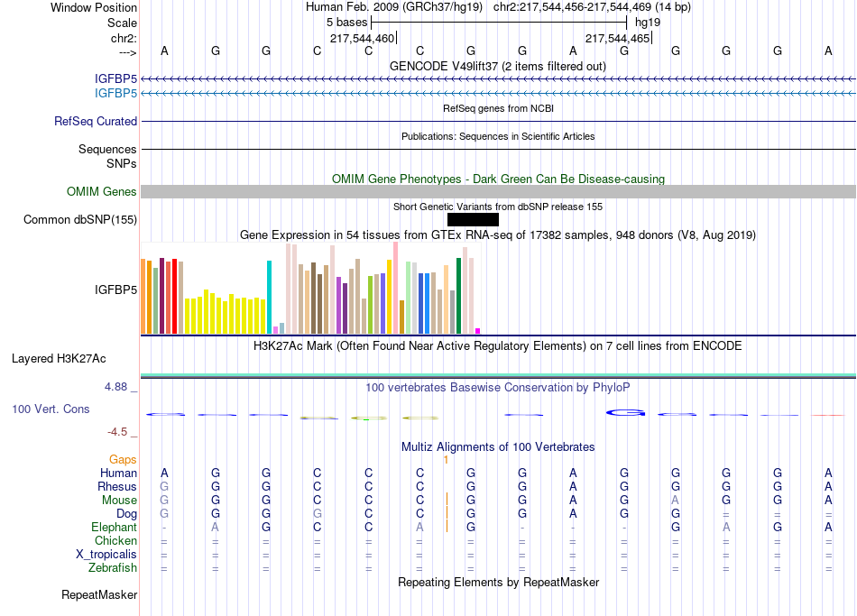Select the Human species row label

click(118, 473)
